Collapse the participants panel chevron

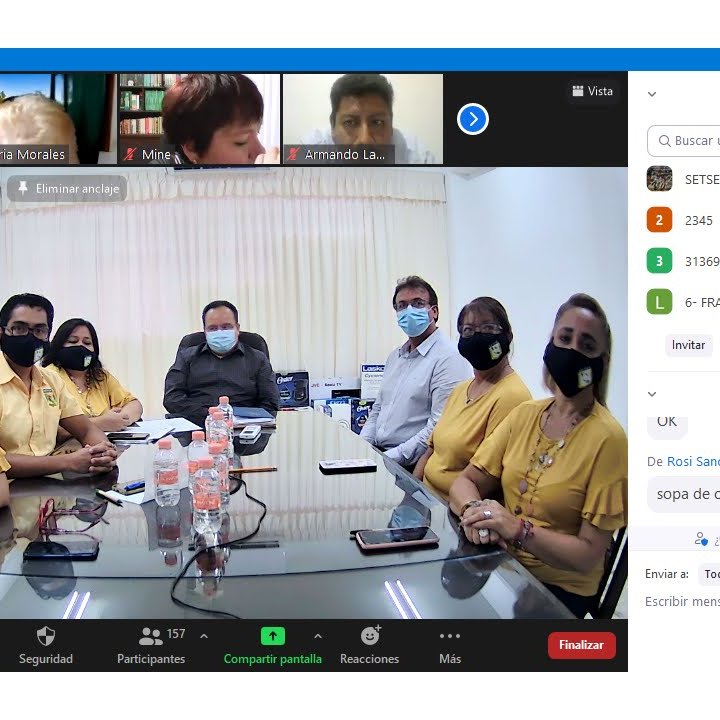click(x=652, y=95)
